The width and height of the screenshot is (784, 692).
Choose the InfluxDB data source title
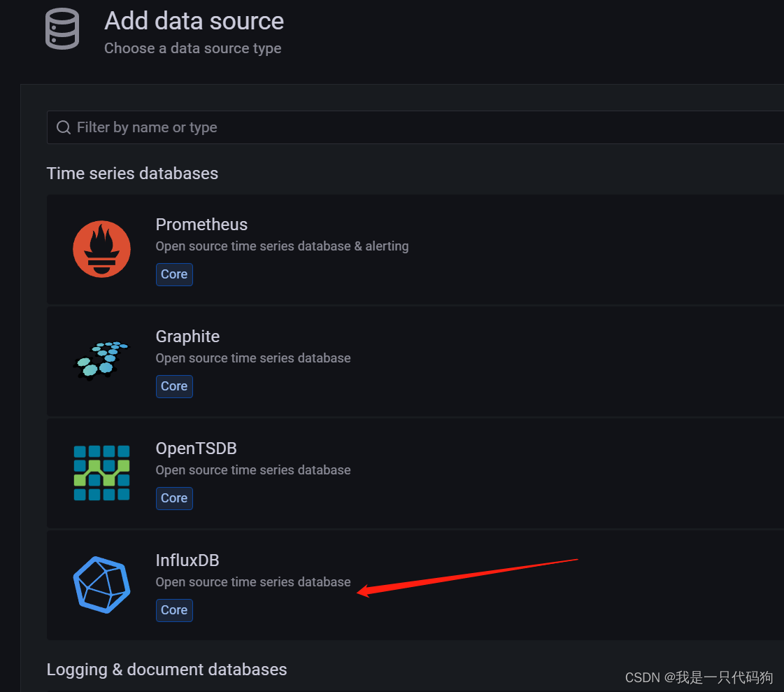(x=187, y=560)
